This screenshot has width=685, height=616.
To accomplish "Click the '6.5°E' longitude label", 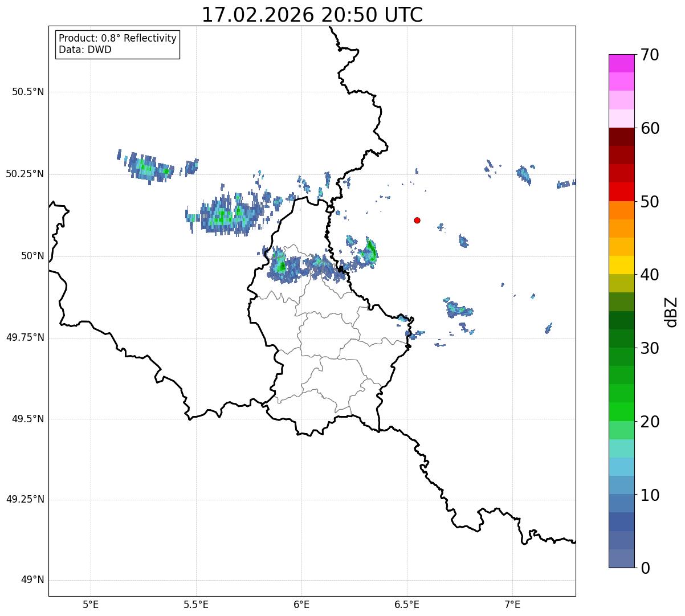I will point(407,605).
